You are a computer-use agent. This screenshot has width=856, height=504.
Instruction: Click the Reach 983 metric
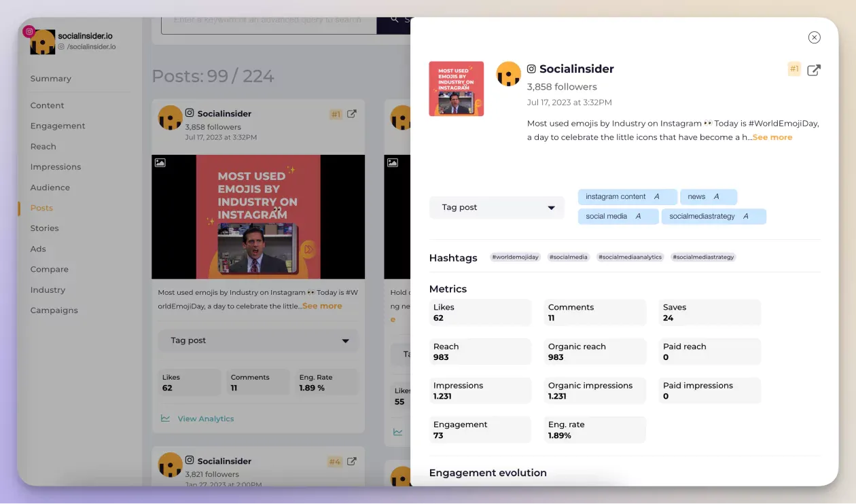click(x=480, y=352)
